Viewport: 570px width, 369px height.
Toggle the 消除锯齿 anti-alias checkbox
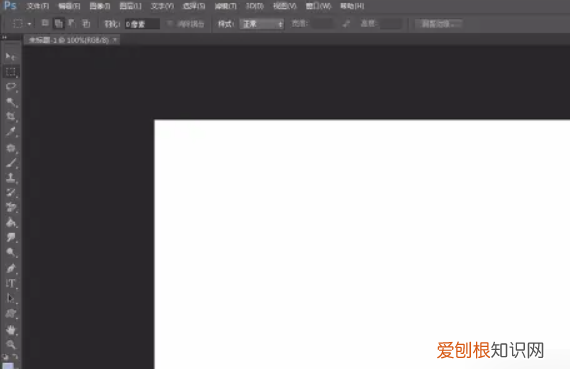tap(170, 24)
